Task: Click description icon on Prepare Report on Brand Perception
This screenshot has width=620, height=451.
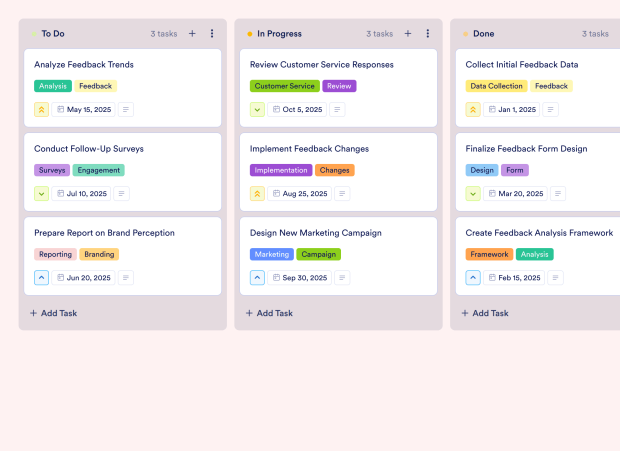Action: coord(126,278)
